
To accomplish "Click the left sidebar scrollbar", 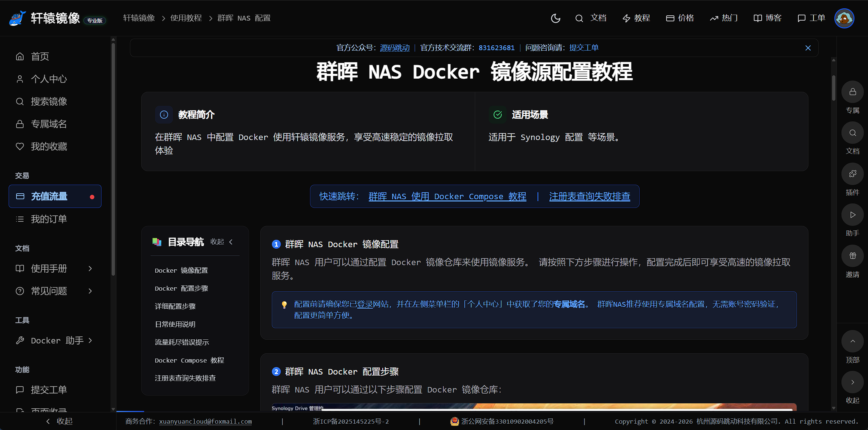I will pyautogui.click(x=113, y=159).
